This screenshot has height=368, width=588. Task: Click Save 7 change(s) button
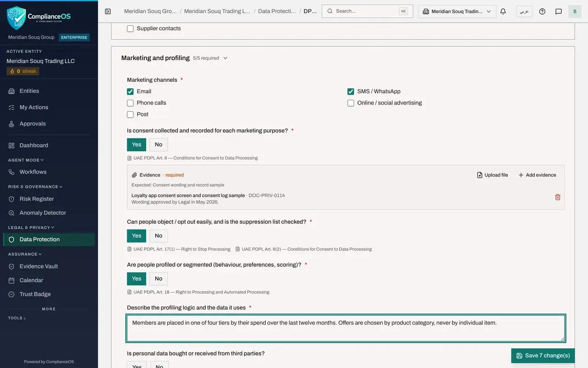[x=543, y=356]
